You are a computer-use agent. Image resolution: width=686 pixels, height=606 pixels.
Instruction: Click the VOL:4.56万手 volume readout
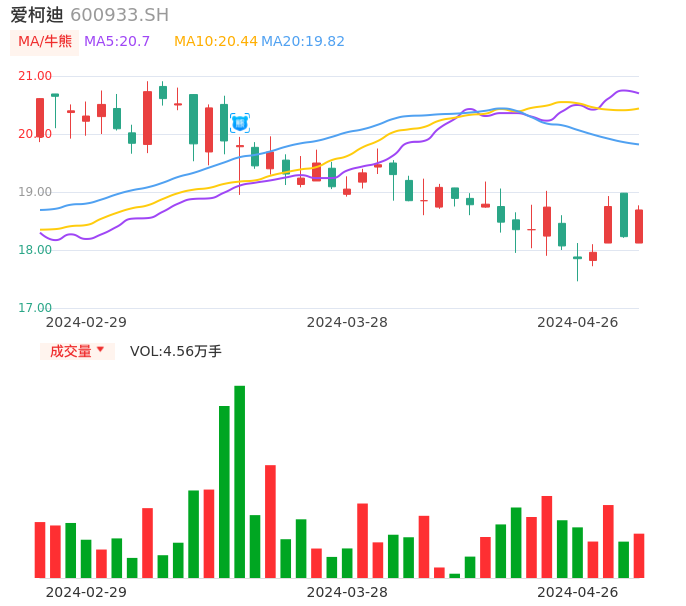(176, 351)
